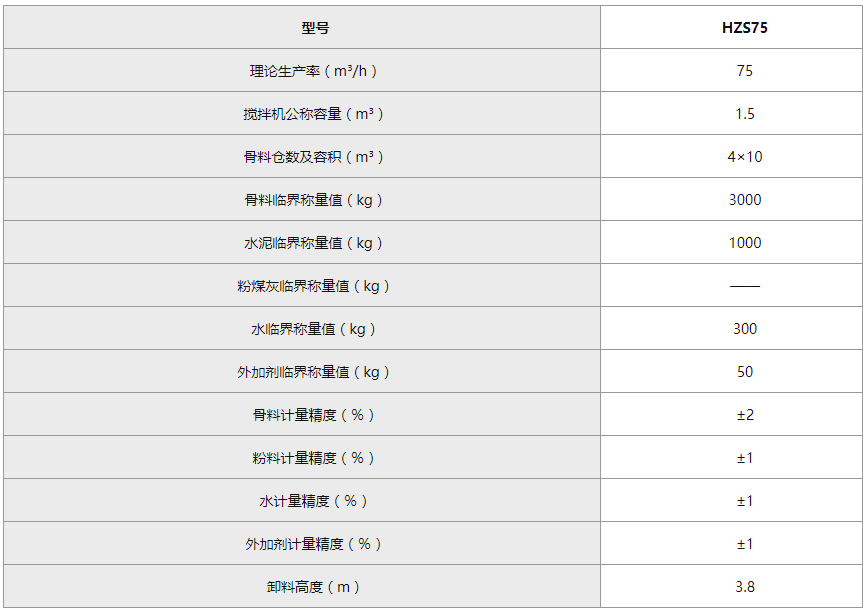Click the value 50 for 外加剂临界称量值
Viewport: 867px width, 610px height.
744,372
